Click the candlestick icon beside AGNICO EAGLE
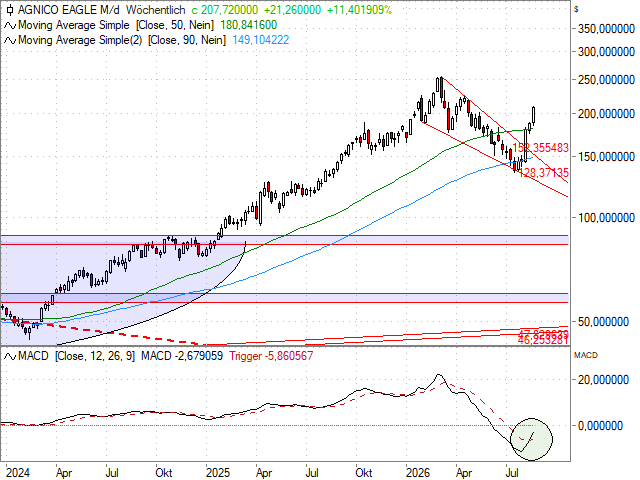640x480 pixels. click(10, 10)
